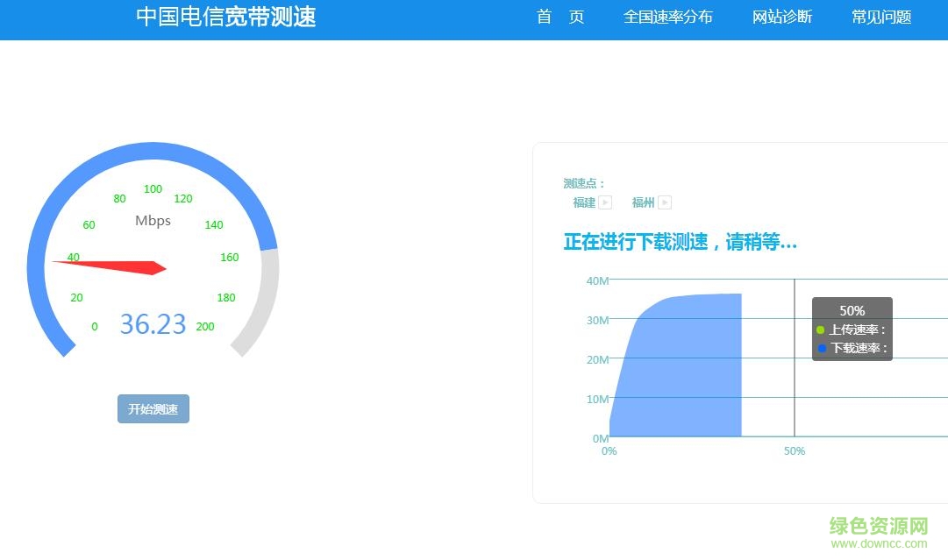
Task: Open the 网站诊断 page from the navigation bar
Action: click(782, 17)
